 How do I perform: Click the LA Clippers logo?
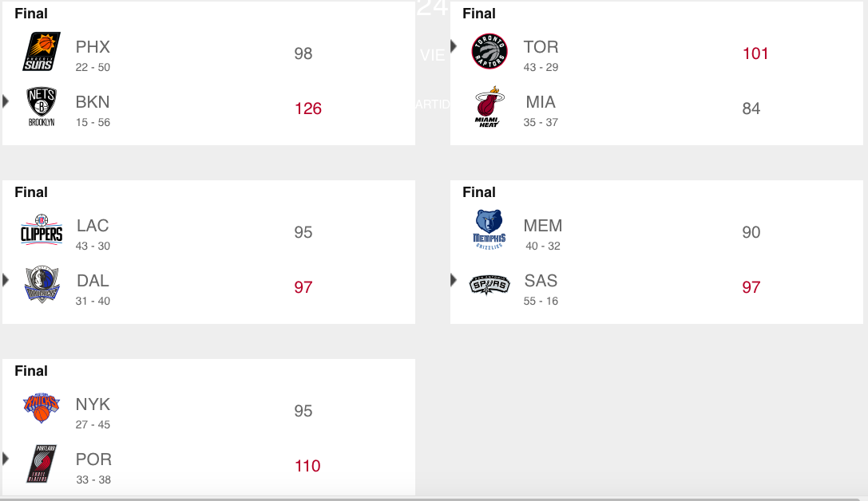pos(42,231)
